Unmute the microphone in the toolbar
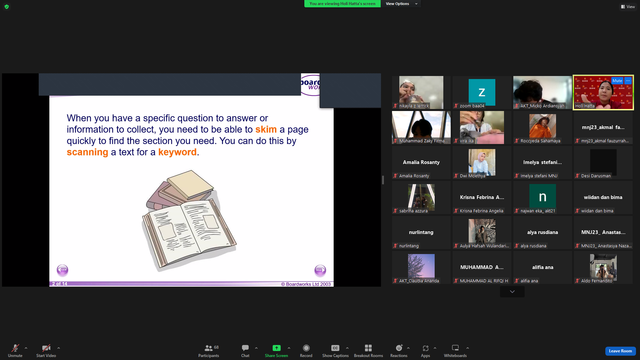The width and height of the screenshot is (640, 360). (15, 350)
